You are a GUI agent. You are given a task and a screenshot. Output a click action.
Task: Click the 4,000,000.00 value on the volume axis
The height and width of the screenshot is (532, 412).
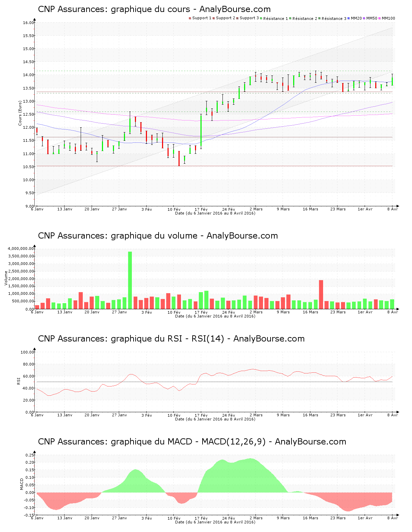point(21,248)
